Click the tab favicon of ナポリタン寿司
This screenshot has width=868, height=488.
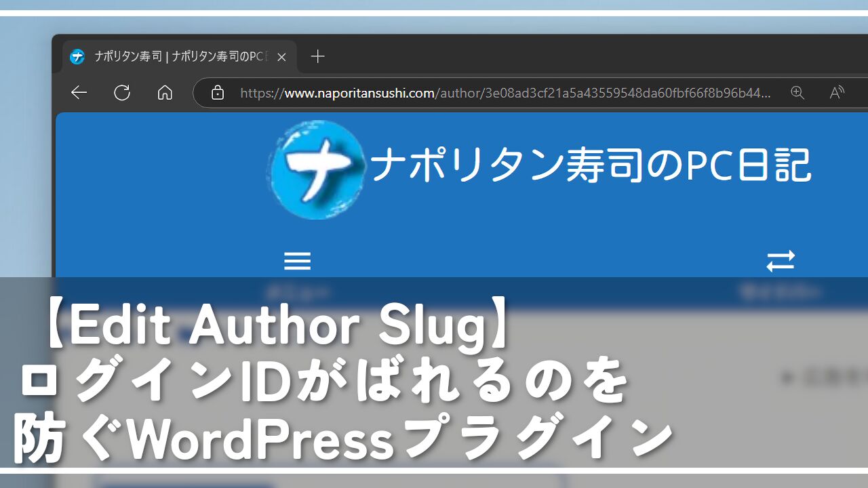coord(78,57)
